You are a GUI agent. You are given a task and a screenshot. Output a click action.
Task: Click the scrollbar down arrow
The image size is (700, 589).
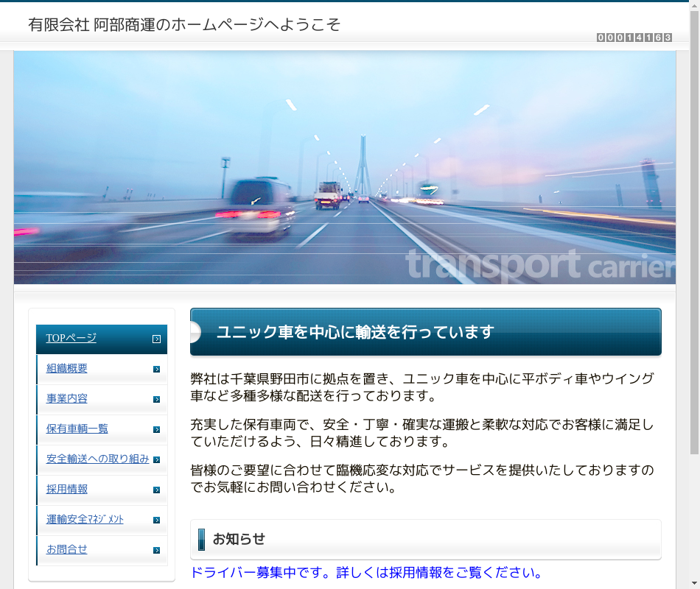694,584
